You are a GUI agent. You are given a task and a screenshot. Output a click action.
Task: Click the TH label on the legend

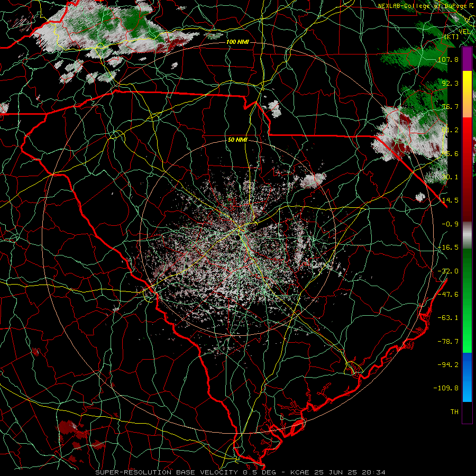click(x=454, y=411)
